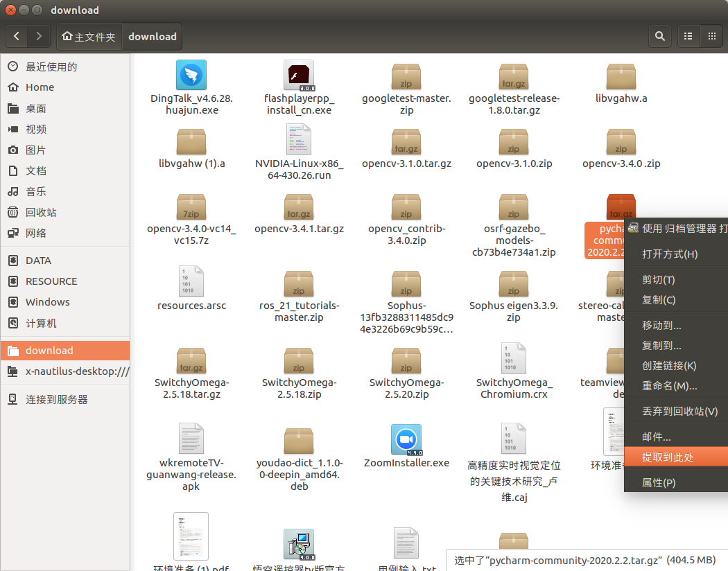This screenshot has height=571, width=728.
Task: Open Windows drive in sidebar
Action: click(x=65, y=302)
